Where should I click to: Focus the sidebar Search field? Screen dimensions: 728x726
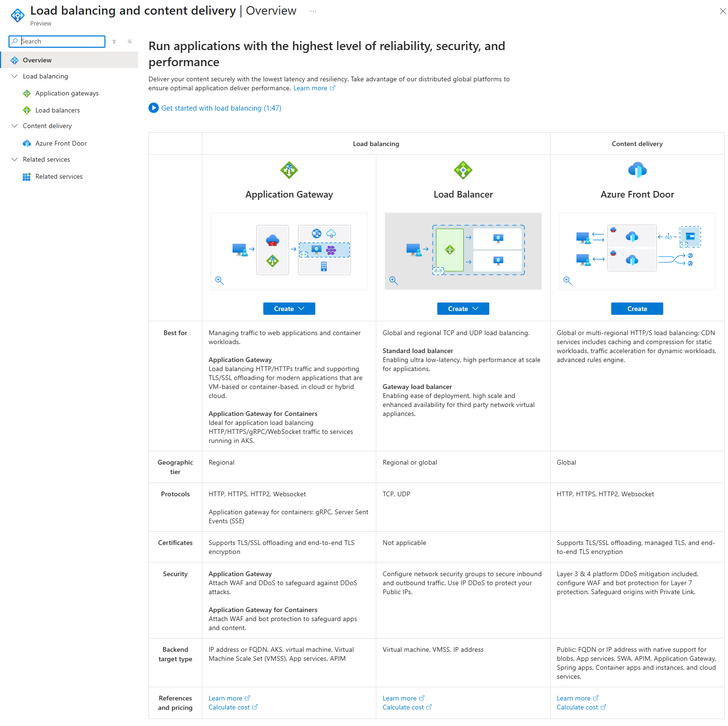(x=57, y=42)
